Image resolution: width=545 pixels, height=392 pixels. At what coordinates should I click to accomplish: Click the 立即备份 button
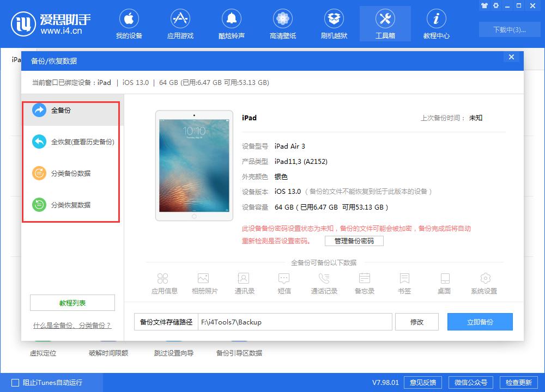(480, 322)
